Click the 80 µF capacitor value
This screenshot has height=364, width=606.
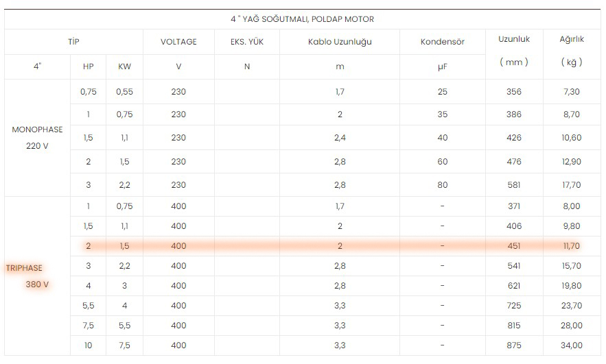pyautogui.click(x=443, y=185)
